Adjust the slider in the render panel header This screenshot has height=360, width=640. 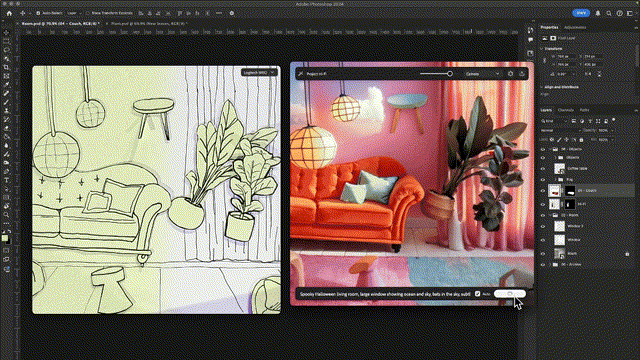(437, 74)
